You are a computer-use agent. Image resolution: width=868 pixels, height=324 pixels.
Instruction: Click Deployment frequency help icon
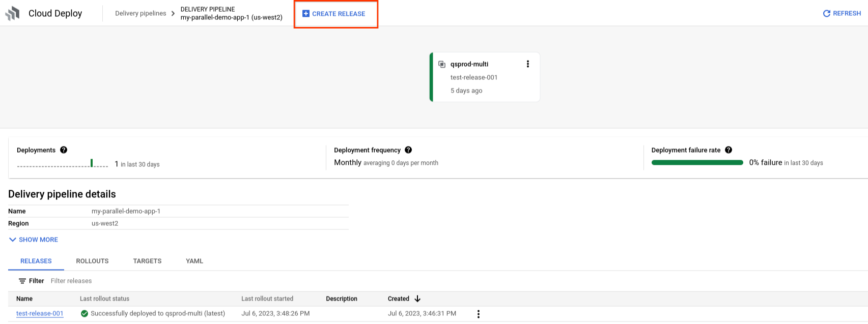[408, 150]
